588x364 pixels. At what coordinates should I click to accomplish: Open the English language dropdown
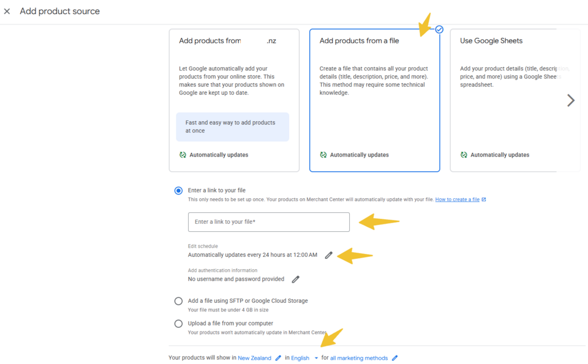(x=316, y=358)
